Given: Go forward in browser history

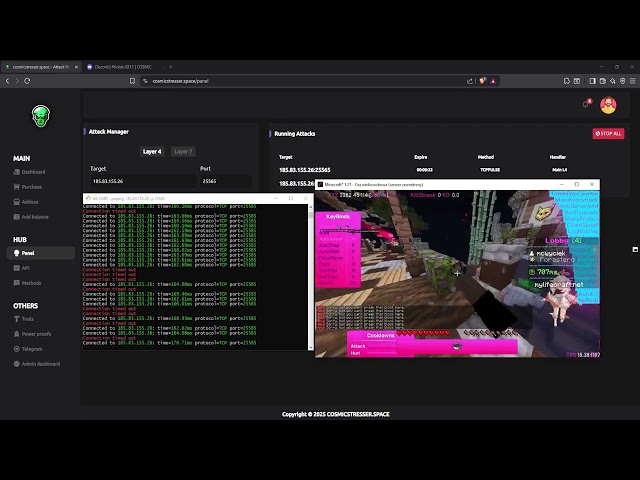Looking at the screenshot, I should [x=17, y=81].
